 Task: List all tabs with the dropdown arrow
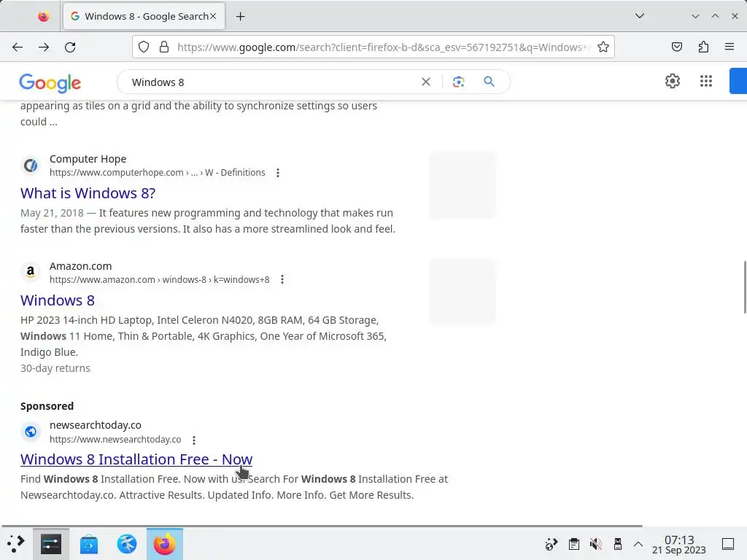(x=640, y=16)
